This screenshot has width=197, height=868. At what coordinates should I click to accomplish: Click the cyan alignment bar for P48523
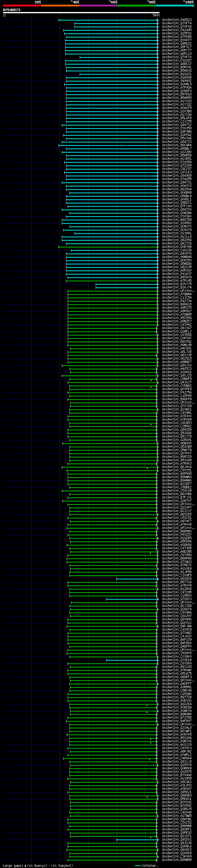[x=108, y=20]
